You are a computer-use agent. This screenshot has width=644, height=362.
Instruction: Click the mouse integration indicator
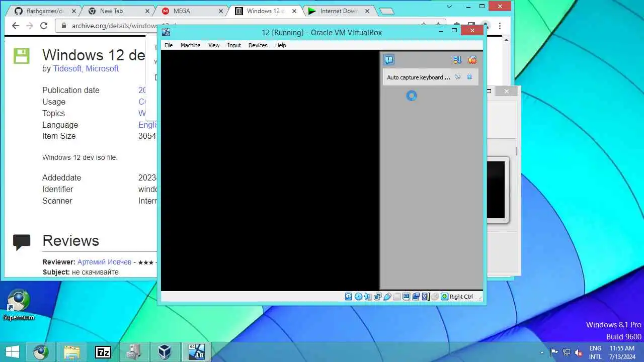click(x=435, y=297)
